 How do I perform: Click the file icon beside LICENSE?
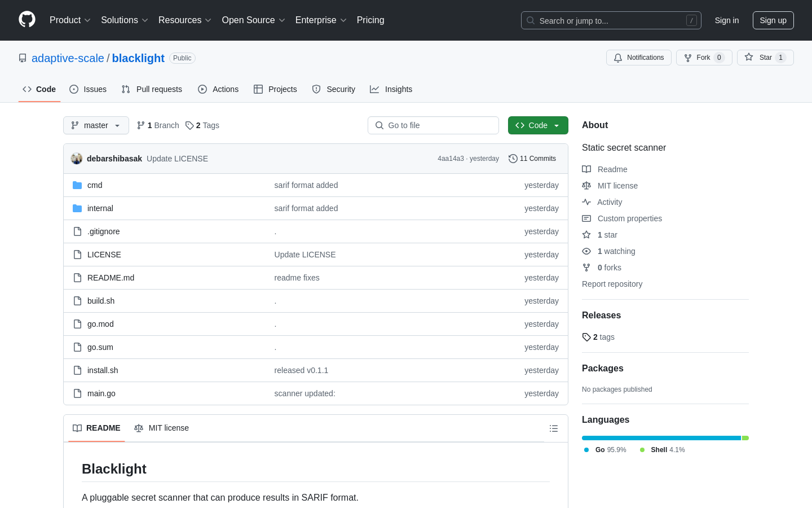(77, 255)
